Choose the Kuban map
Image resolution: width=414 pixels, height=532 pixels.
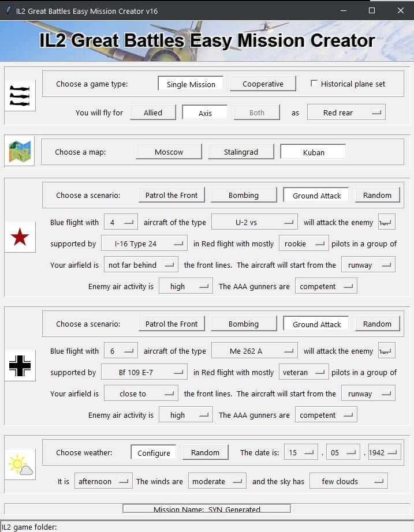click(x=313, y=152)
